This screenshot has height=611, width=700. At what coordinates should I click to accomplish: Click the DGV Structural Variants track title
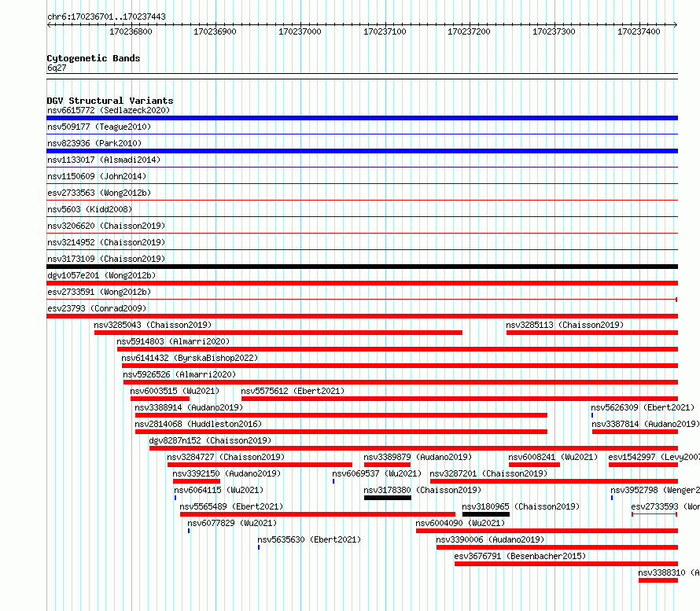[x=110, y=101]
